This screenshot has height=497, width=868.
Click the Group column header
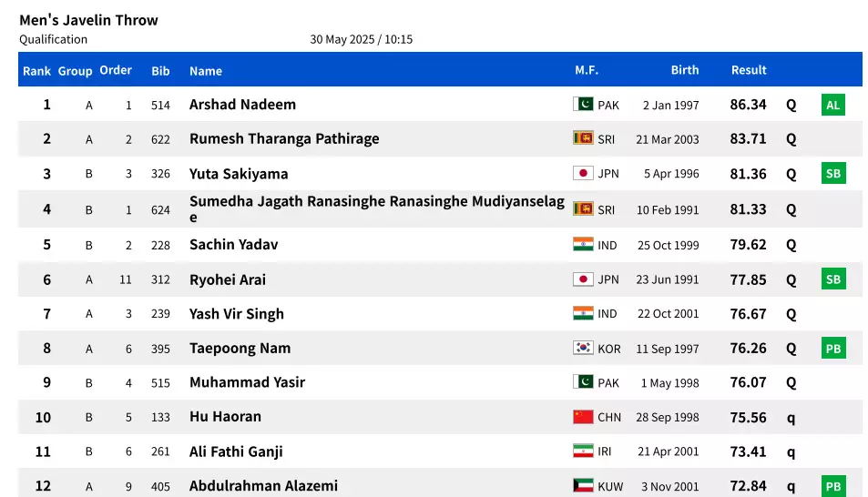[76, 71]
